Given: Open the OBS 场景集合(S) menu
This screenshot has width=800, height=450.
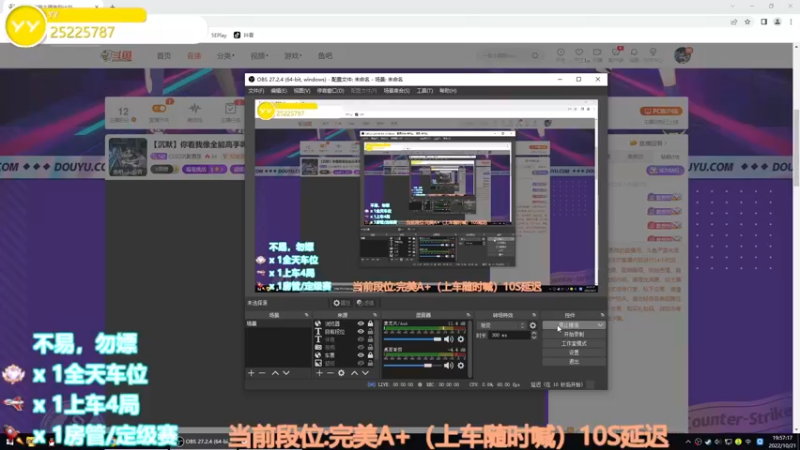Looking at the screenshot, I should [396, 91].
